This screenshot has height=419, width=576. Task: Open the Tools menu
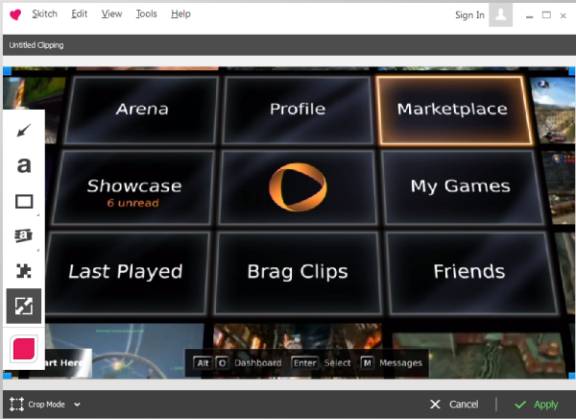[x=146, y=14]
